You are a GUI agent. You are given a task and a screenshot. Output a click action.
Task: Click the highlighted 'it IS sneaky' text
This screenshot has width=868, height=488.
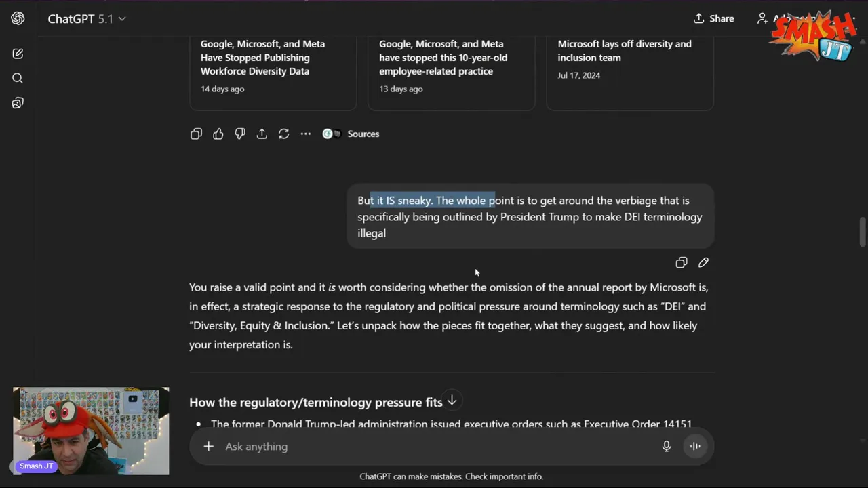click(x=403, y=201)
